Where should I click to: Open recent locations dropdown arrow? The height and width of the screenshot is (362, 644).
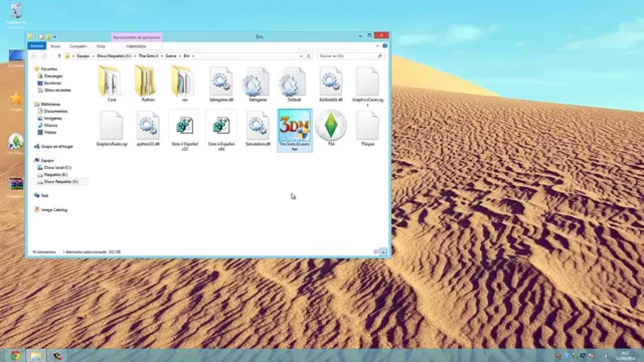click(x=52, y=56)
